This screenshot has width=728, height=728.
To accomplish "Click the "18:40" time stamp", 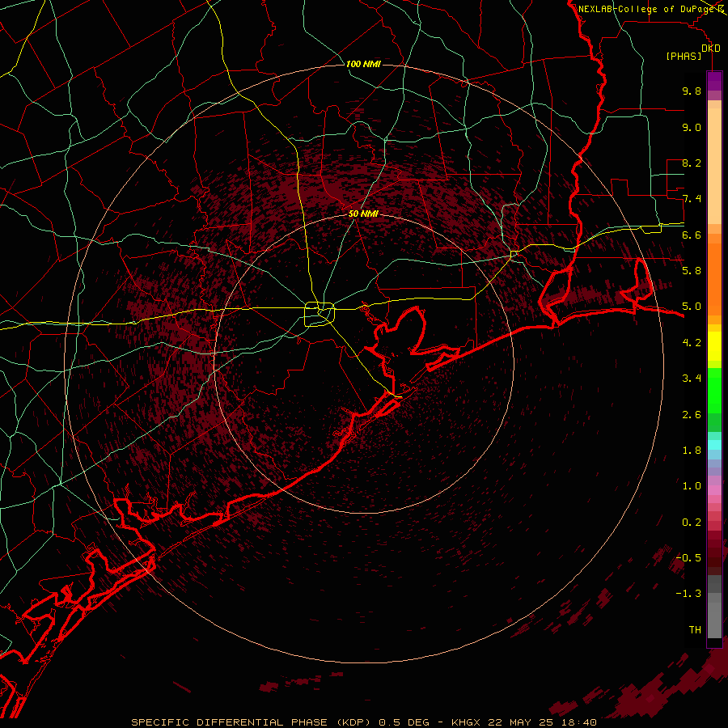I will pyautogui.click(x=580, y=722).
